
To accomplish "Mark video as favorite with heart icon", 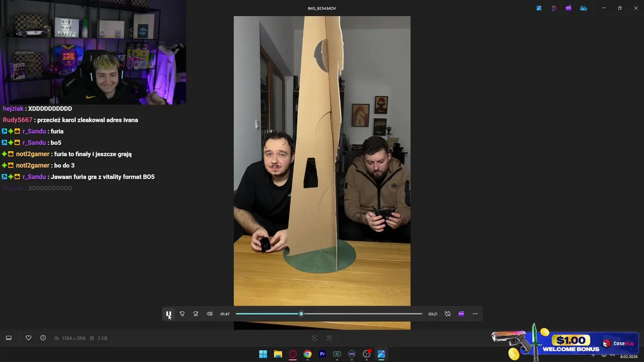I will (x=29, y=338).
